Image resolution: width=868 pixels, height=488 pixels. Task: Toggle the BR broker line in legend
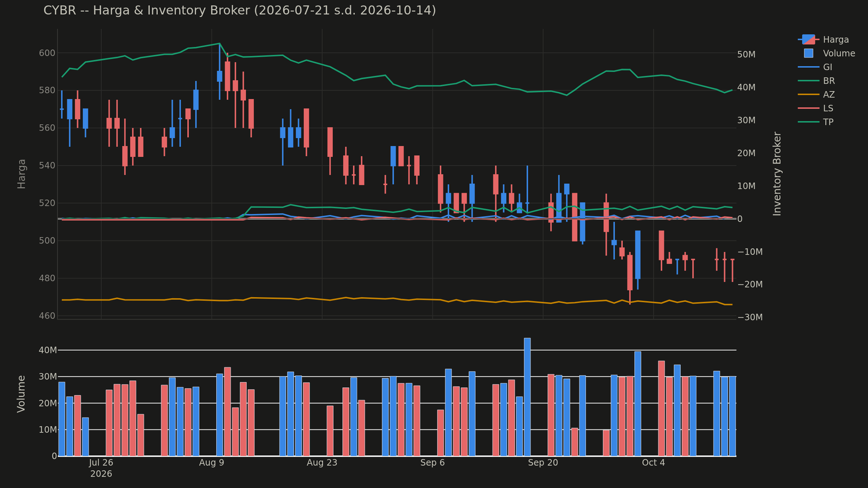pos(816,81)
